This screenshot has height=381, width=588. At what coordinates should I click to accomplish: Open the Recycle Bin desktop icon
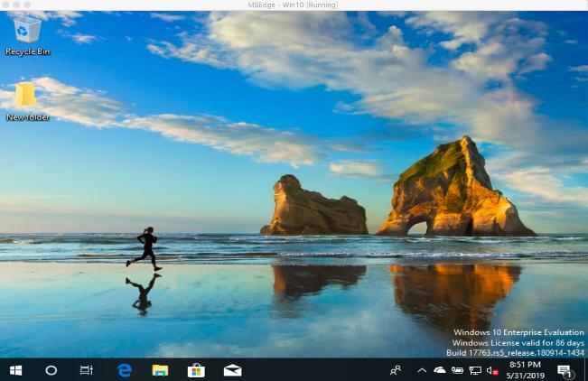pyautogui.click(x=27, y=35)
